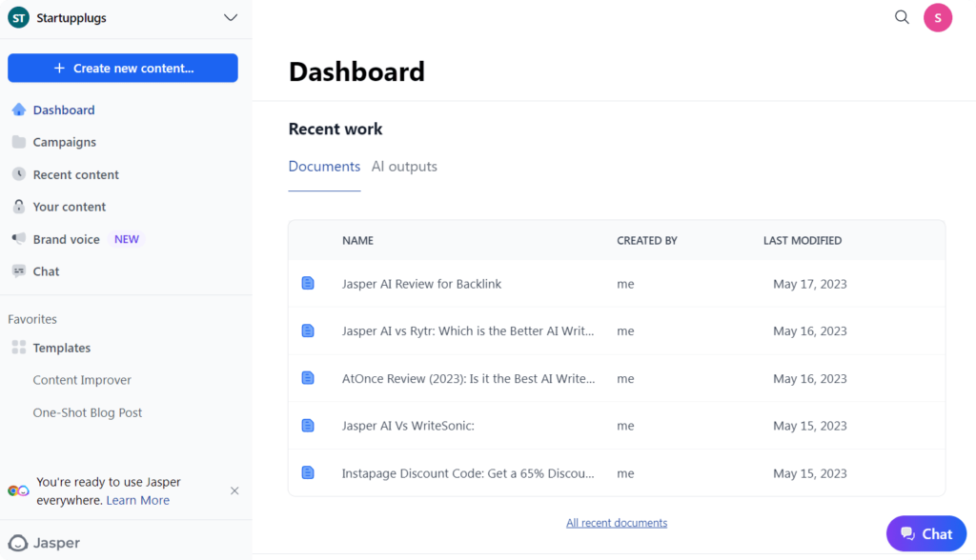Open Chat from the sidebar menu
Image resolution: width=976 pixels, height=560 pixels.
point(46,271)
